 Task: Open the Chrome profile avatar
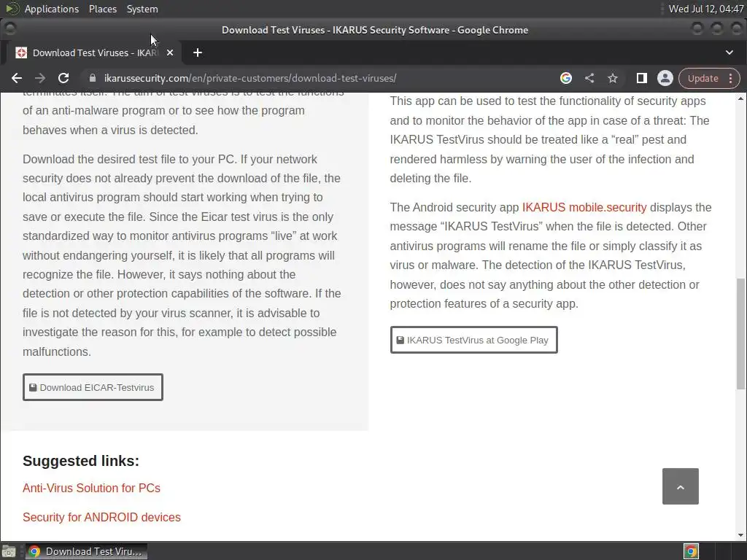[665, 78]
